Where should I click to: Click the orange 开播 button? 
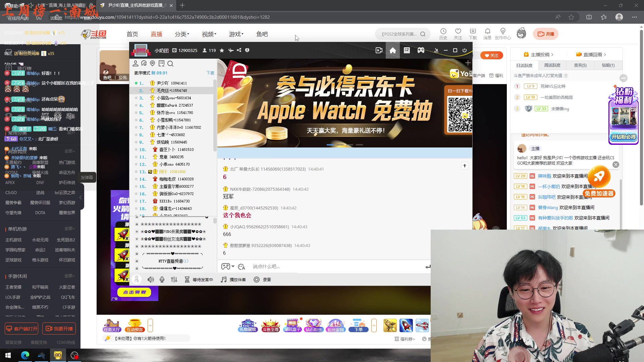(546, 34)
